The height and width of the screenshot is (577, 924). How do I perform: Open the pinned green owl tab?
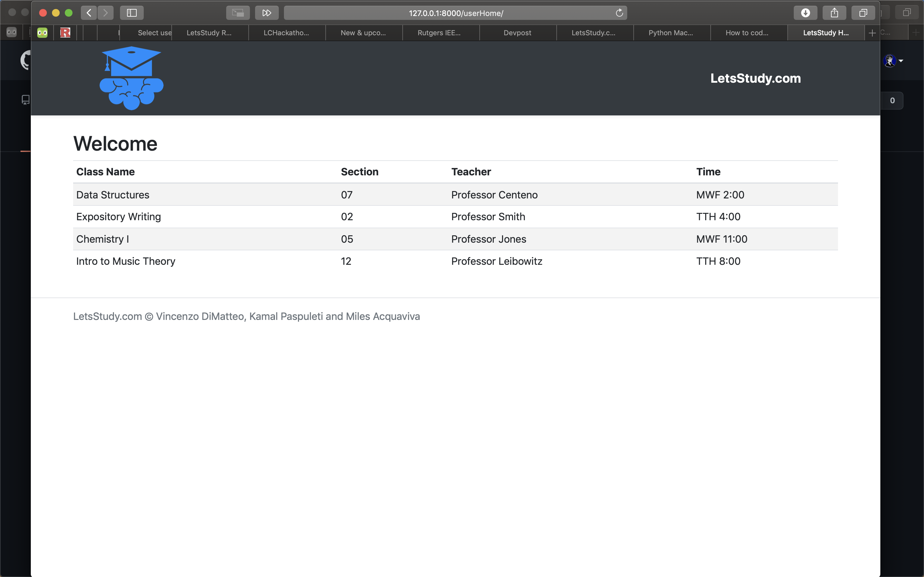point(42,33)
